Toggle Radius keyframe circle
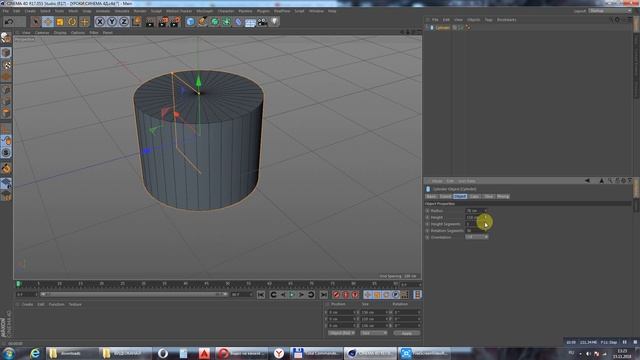 click(x=427, y=211)
